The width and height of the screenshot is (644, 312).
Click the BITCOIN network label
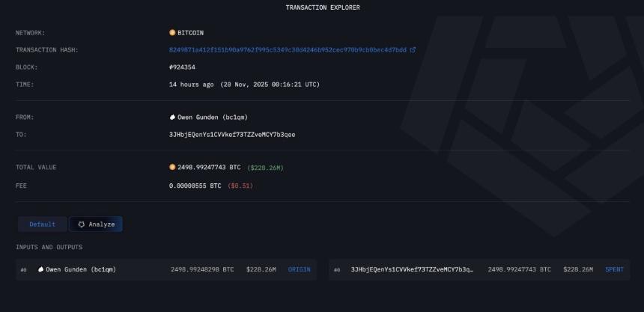click(190, 32)
